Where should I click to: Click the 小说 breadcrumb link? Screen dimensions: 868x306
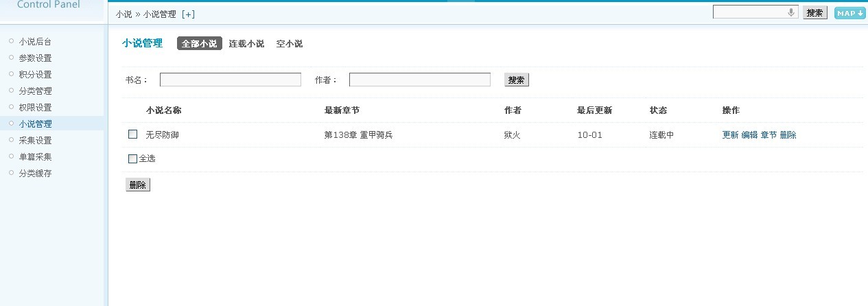click(124, 14)
